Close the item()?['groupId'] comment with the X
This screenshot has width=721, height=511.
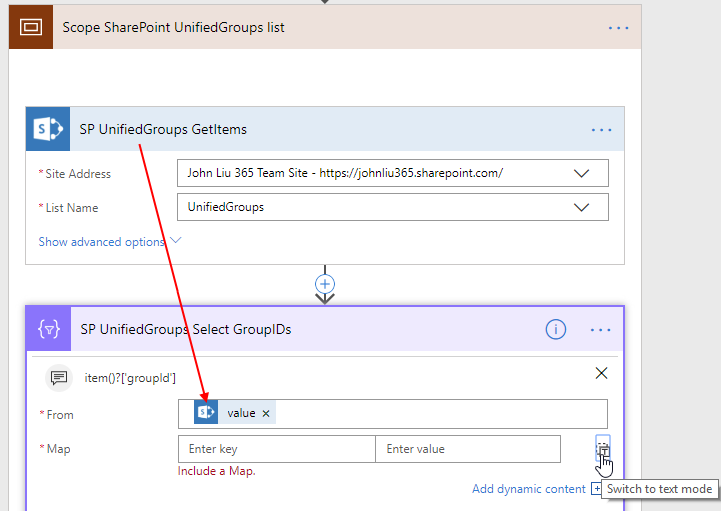click(601, 373)
